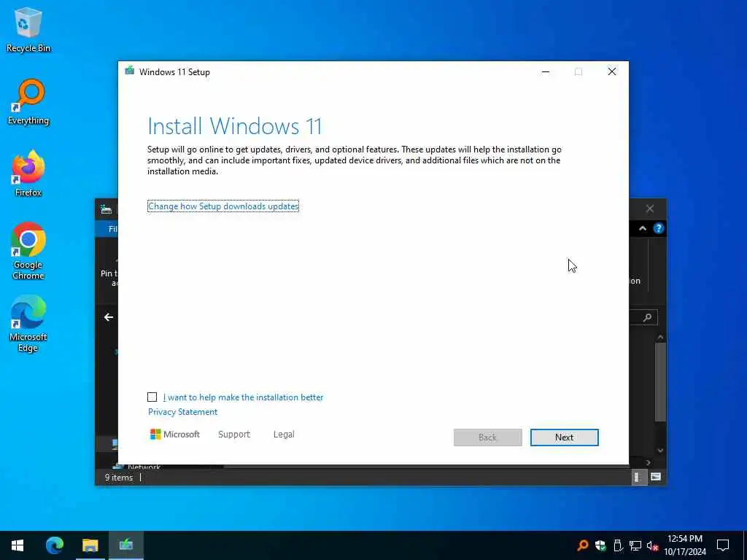The image size is (747, 560).
Task: Click the horizontal scroll right arrow in Explorer
Action: 648,462
